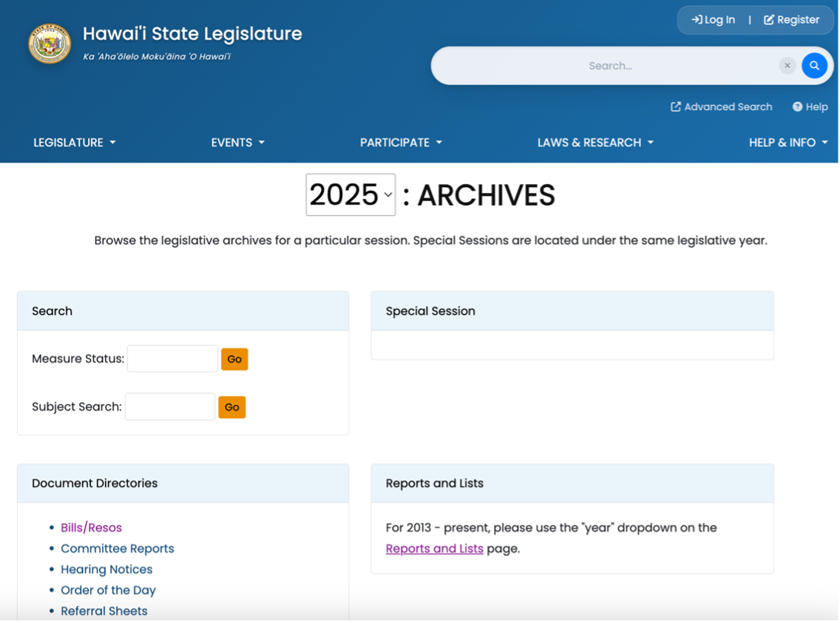Viewport: 840px width, 623px height.
Task: Open the Help link in the header
Action: (810, 107)
